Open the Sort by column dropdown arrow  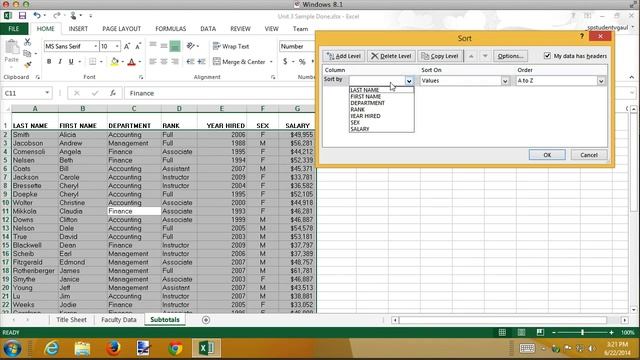point(409,81)
